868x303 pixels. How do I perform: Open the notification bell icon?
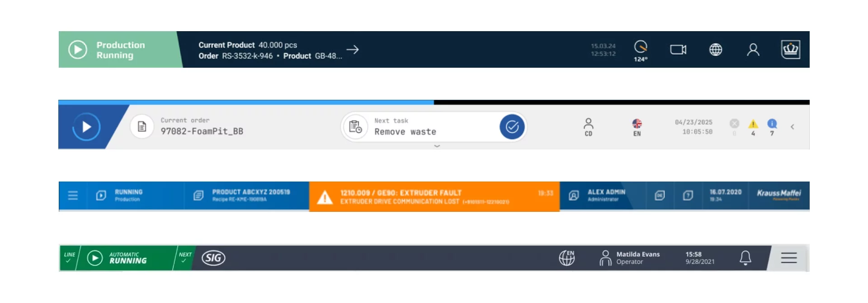(x=745, y=258)
